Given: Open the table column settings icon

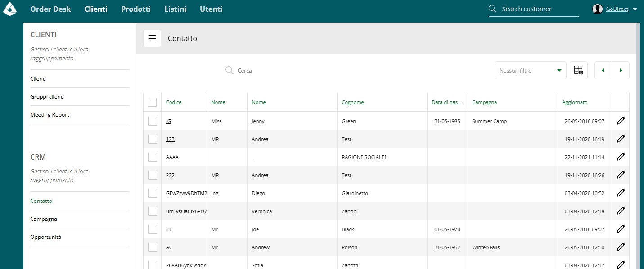Looking at the screenshot, I should [x=579, y=70].
